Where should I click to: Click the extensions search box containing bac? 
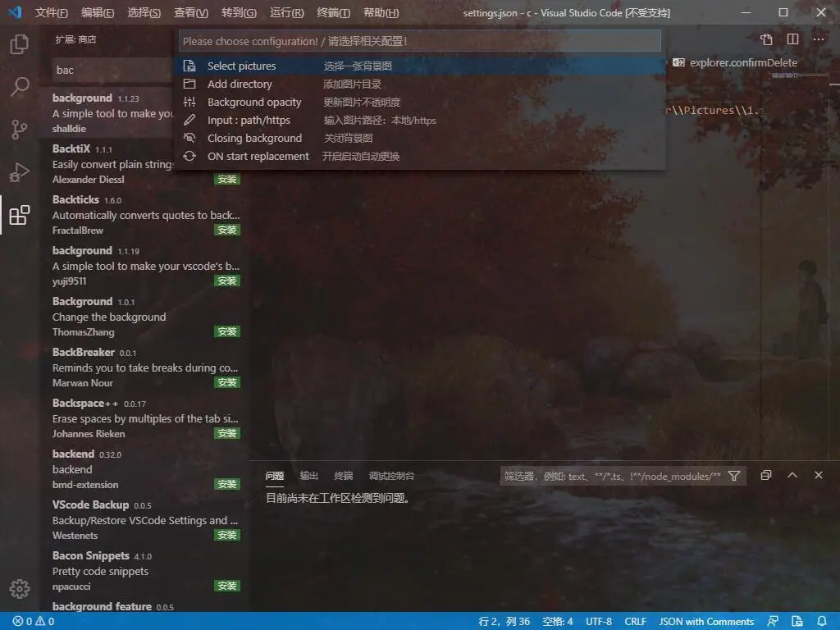coord(112,71)
